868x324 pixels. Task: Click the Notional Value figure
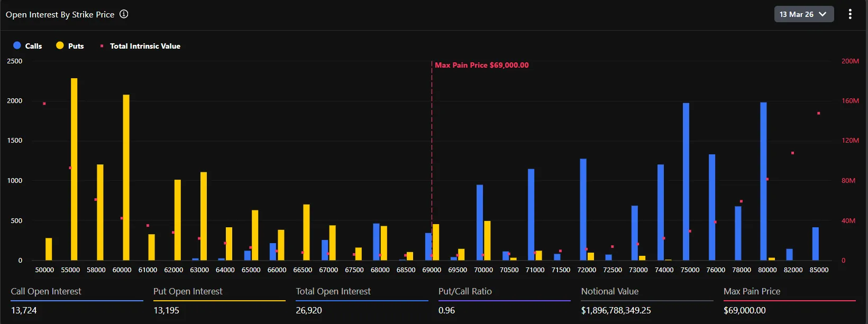(x=616, y=310)
